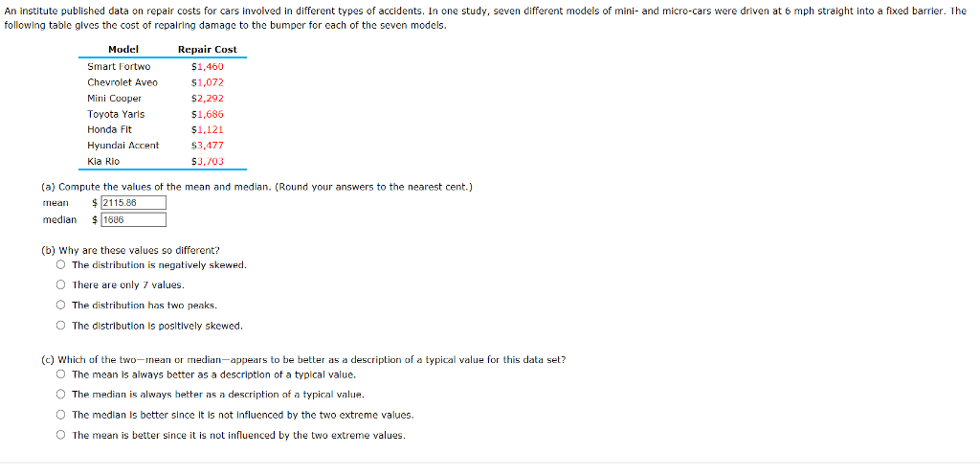Click the mean answer input field
The height and width of the screenshot is (476, 980).
133,203
